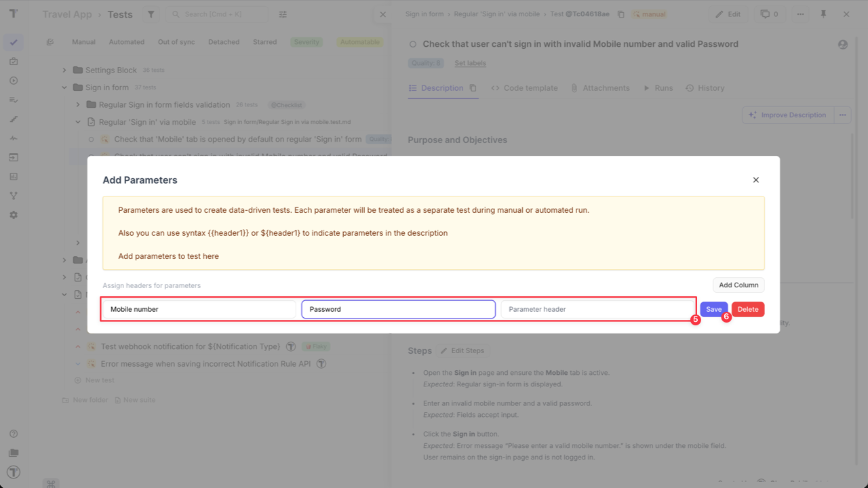This screenshot has height=488, width=868.
Task: Open project Settings via the gear icon
Action: click(x=14, y=215)
